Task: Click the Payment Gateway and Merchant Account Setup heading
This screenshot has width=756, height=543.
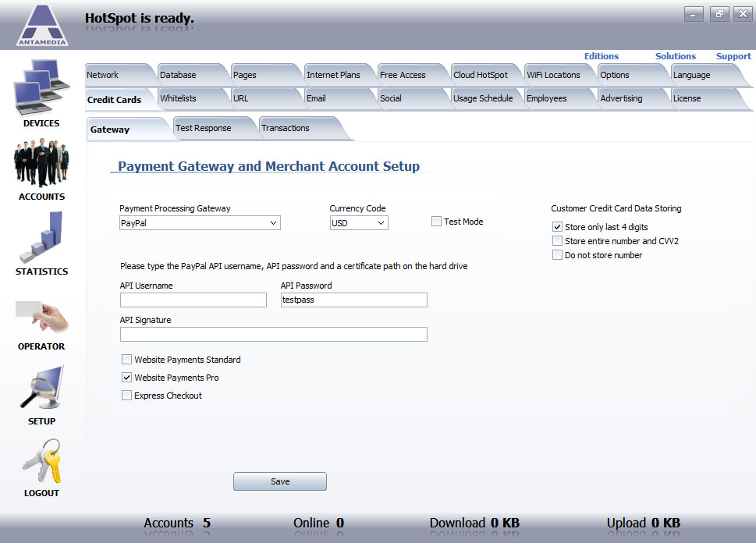Action: 268,166
